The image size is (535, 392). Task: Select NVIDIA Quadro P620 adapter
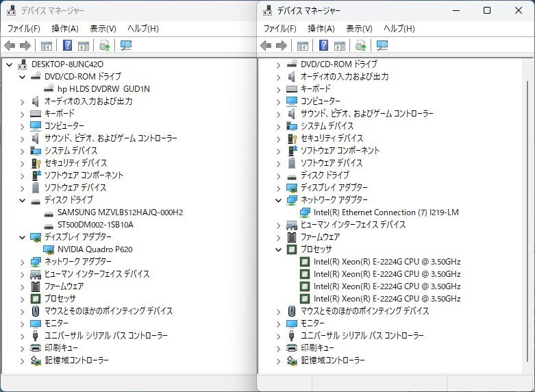[x=95, y=249]
